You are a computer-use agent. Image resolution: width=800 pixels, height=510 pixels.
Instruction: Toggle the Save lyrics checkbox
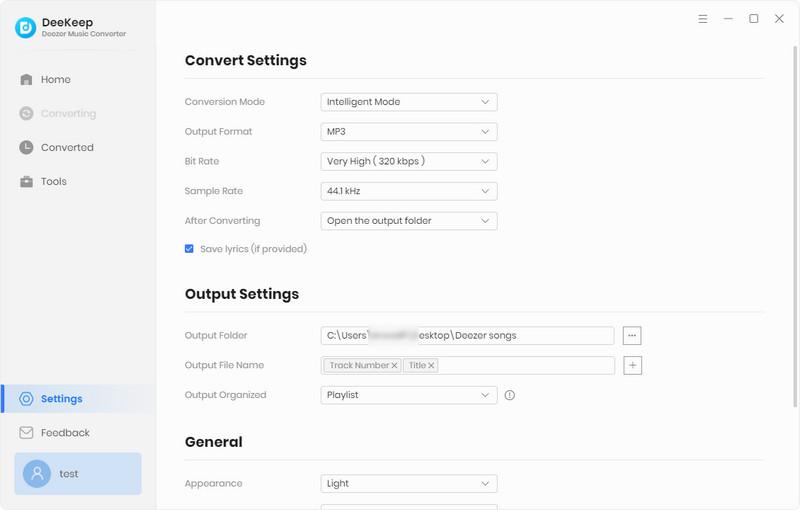189,249
